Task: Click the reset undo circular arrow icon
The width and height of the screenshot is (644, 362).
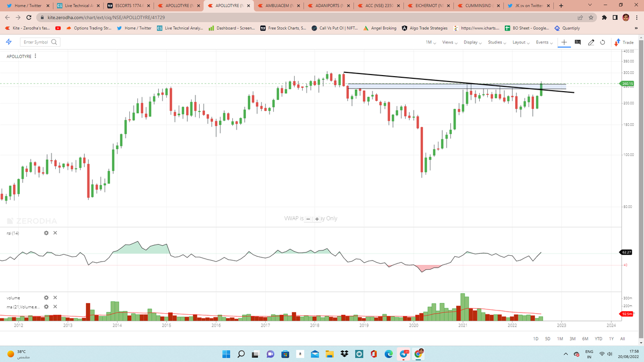Action: point(602,42)
